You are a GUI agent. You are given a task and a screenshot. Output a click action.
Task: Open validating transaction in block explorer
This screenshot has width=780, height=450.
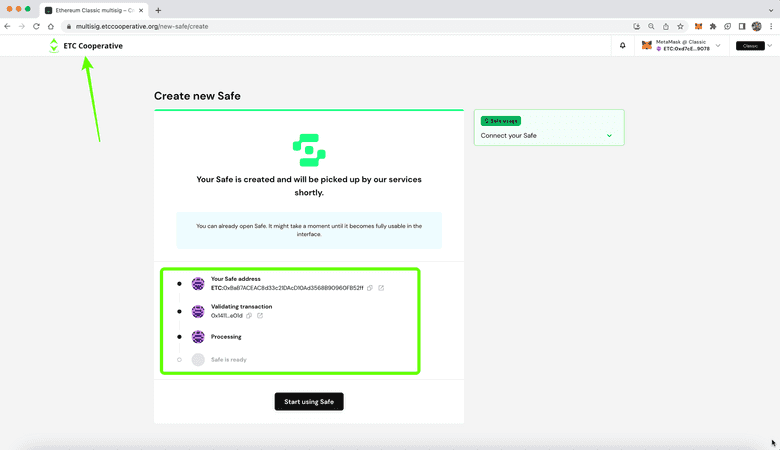click(260, 315)
